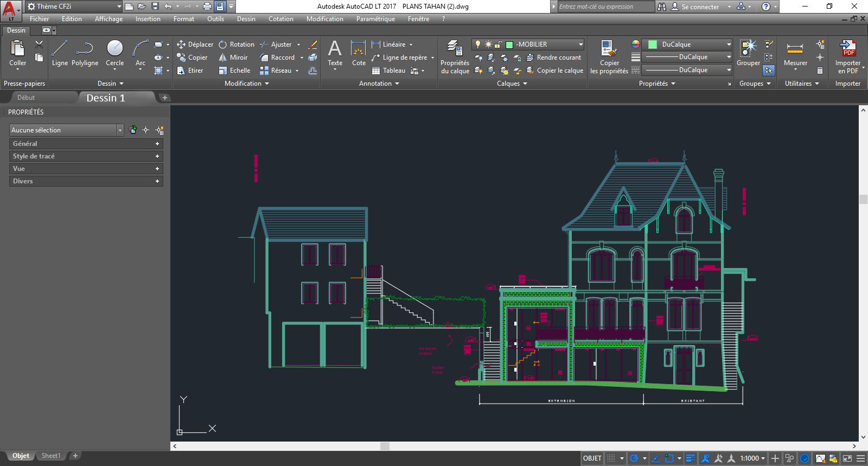Screen dimensions: 868x466
Task: Click the quick select icon in Propriétés panel
Action: pos(159,130)
